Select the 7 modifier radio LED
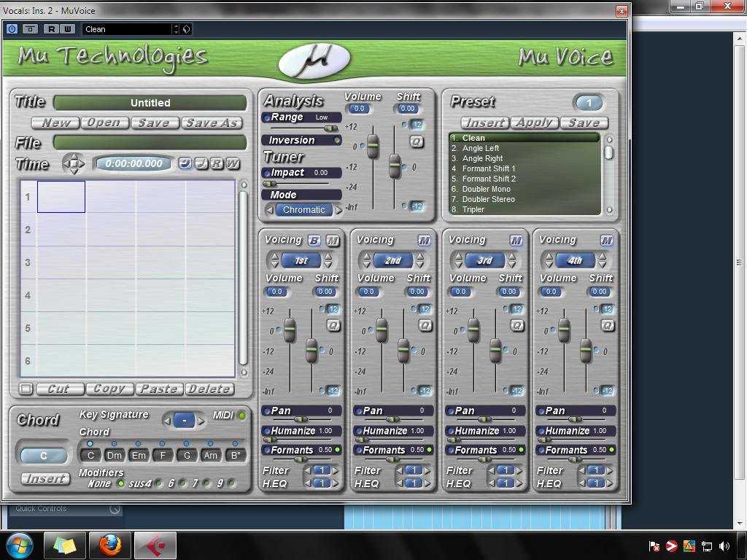 [x=206, y=484]
